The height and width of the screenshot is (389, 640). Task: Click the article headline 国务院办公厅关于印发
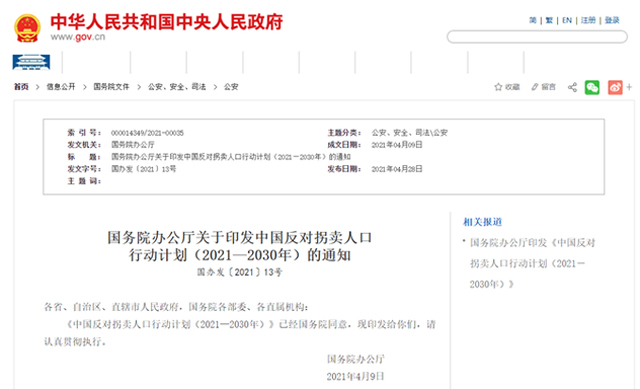(240, 246)
